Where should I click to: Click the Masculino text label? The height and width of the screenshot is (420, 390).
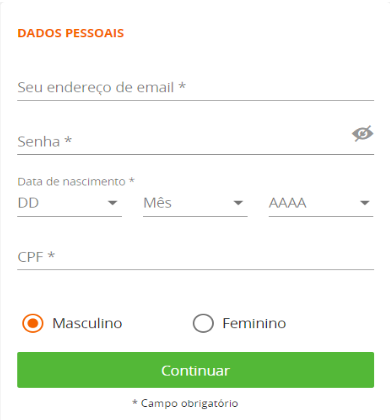click(x=87, y=323)
